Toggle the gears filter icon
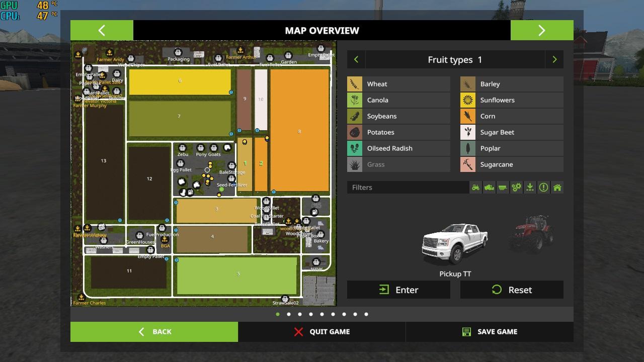Image resolution: width=644 pixels, height=362 pixels. (x=516, y=188)
